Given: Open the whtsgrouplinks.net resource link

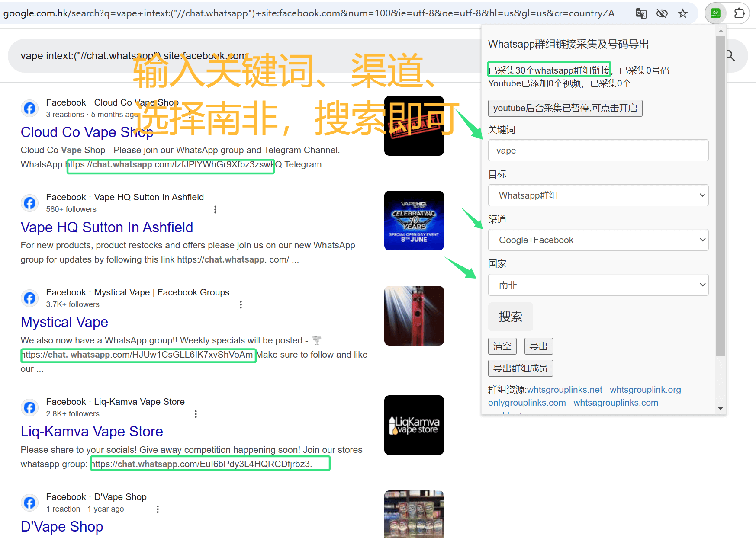Looking at the screenshot, I should point(564,390).
